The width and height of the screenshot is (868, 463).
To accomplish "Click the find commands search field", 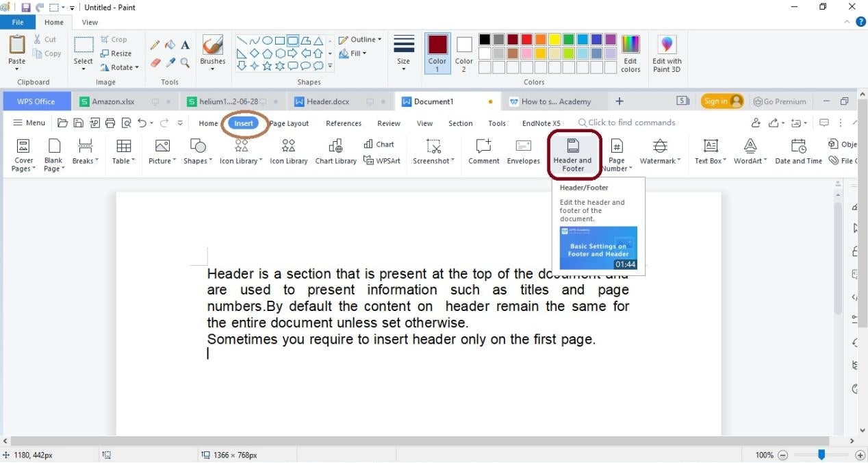I will pyautogui.click(x=626, y=123).
